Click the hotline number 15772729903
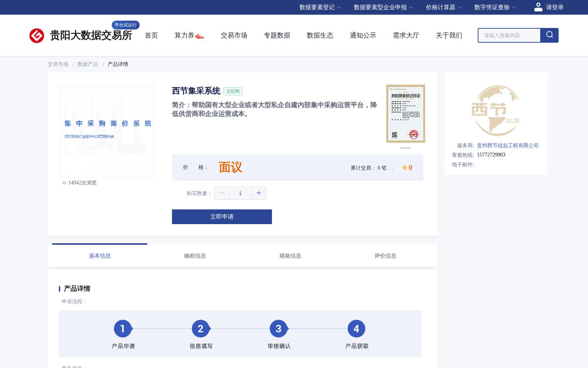Viewport: 588px width, 368px height. tap(491, 155)
